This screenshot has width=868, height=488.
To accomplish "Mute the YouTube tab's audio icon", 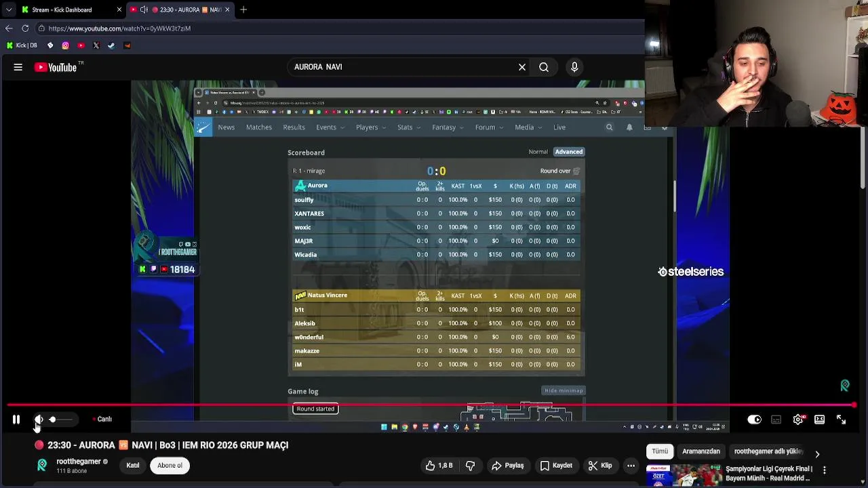I will (144, 9).
